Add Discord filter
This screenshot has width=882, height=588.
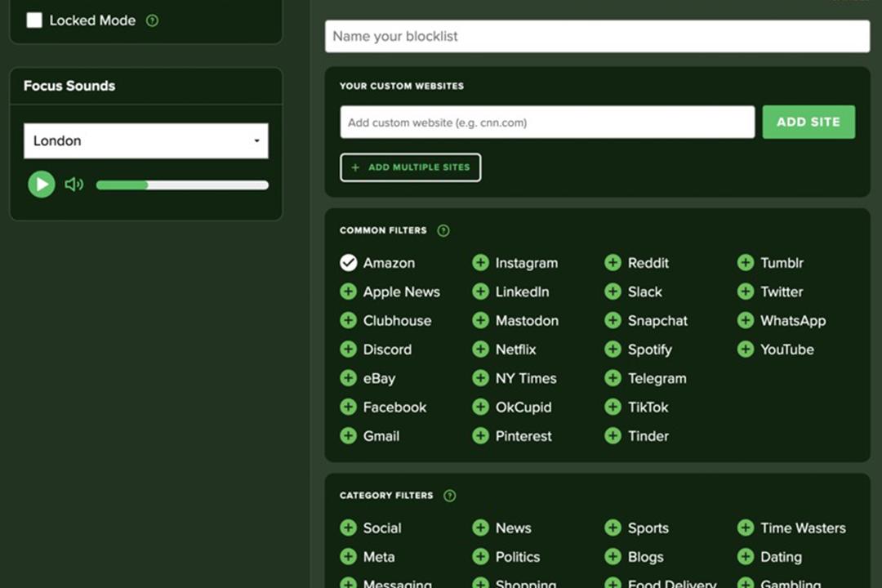click(x=348, y=350)
